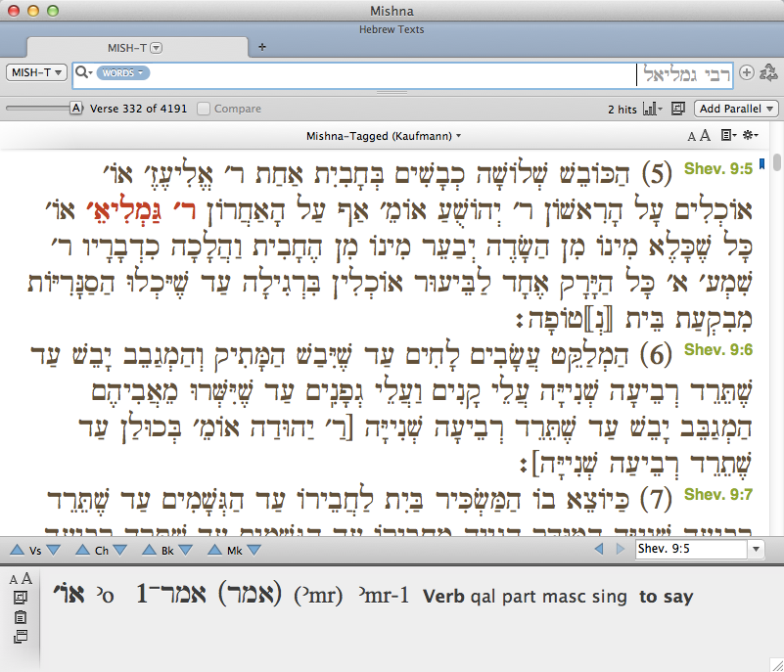The height and width of the screenshot is (672, 784).
Task: Click the blue bookmark next to Shev. 9:5
Action: coord(762,164)
